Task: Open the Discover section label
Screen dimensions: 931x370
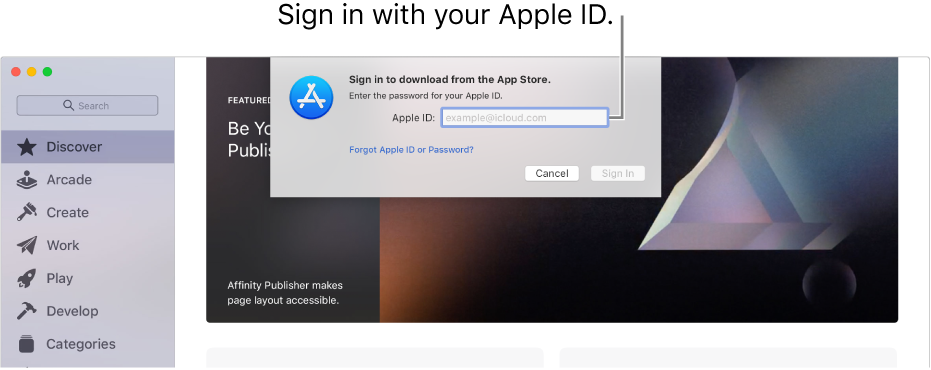Action: (74, 147)
